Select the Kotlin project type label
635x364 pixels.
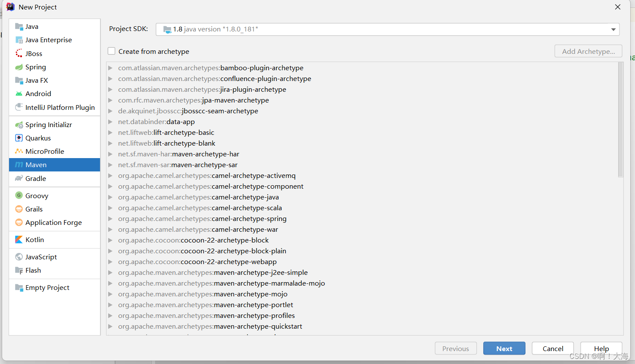34,240
